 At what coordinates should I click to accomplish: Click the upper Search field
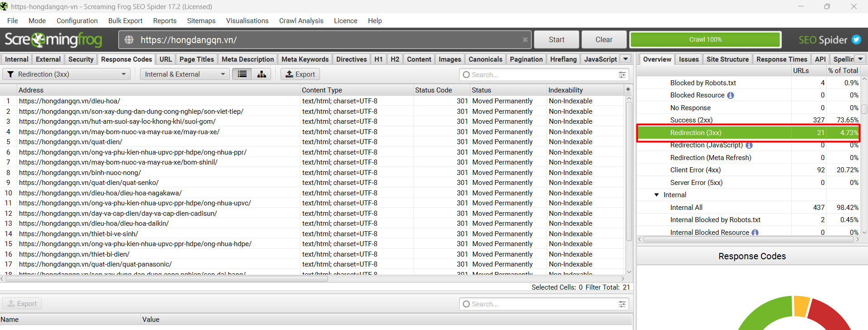544,75
